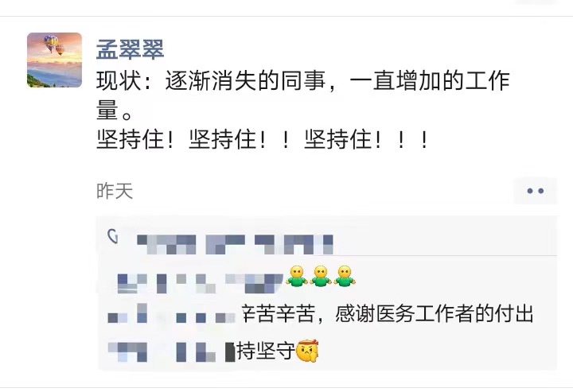
Task: Open the first blurred liker name
Action: (166, 244)
